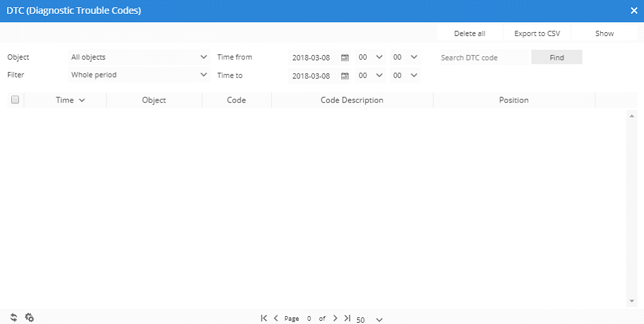The image size is (644, 324).
Task: Go to the next page
Action: [x=335, y=318]
